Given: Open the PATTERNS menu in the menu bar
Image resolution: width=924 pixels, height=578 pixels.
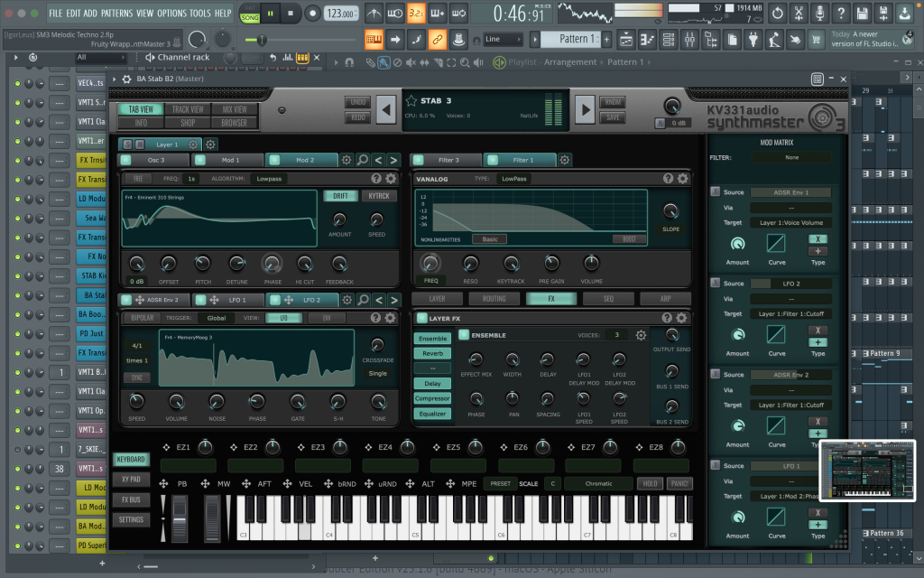Looking at the screenshot, I should pos(116,14).
